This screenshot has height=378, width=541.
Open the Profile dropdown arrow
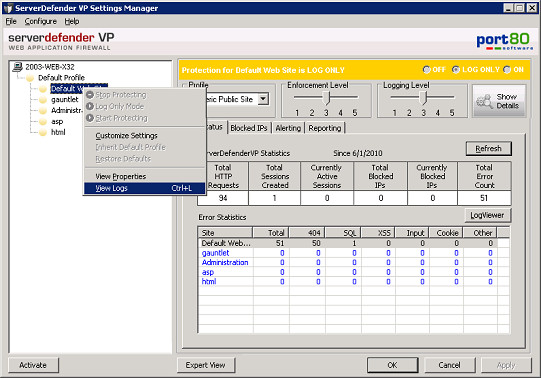click(263, 99)
